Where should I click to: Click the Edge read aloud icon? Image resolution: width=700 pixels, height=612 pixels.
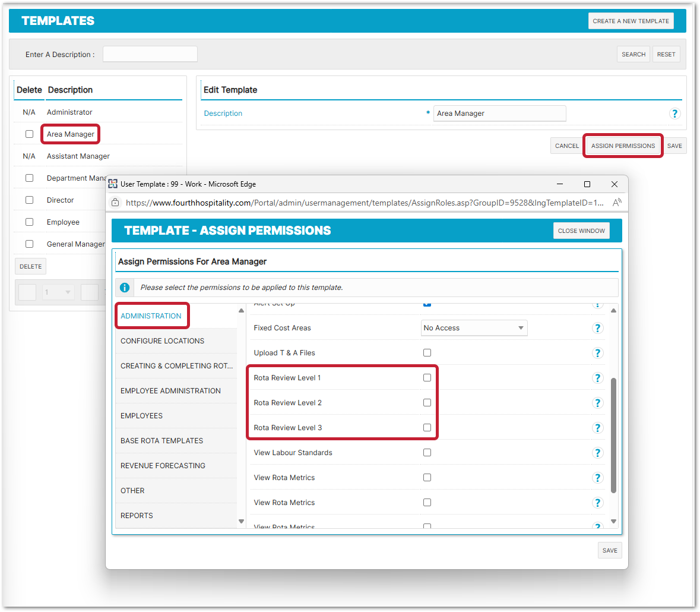click(x=617, y=203)
